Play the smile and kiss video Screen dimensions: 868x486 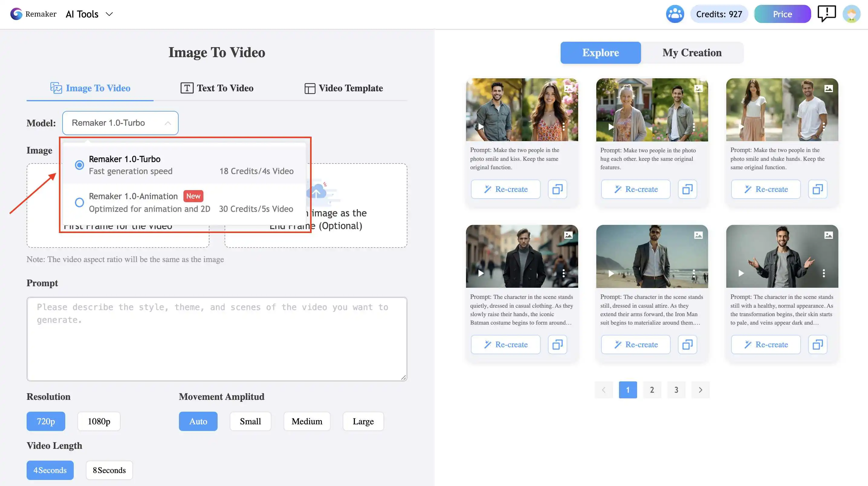[481, 127]
